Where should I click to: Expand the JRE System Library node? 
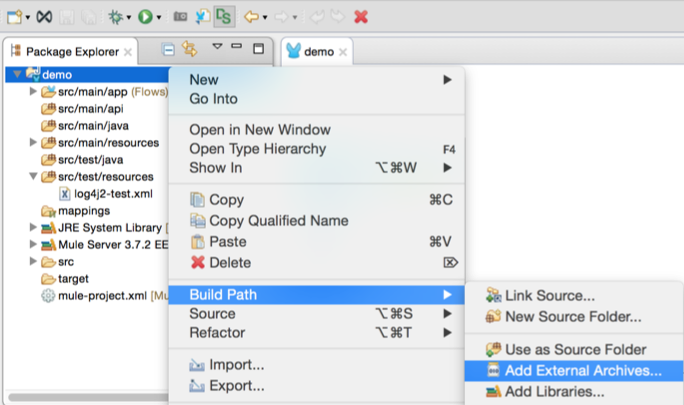[33, 228]
